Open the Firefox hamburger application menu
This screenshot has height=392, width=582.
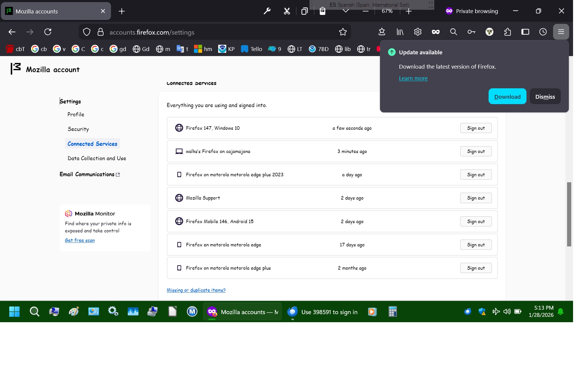pos(561,32)
